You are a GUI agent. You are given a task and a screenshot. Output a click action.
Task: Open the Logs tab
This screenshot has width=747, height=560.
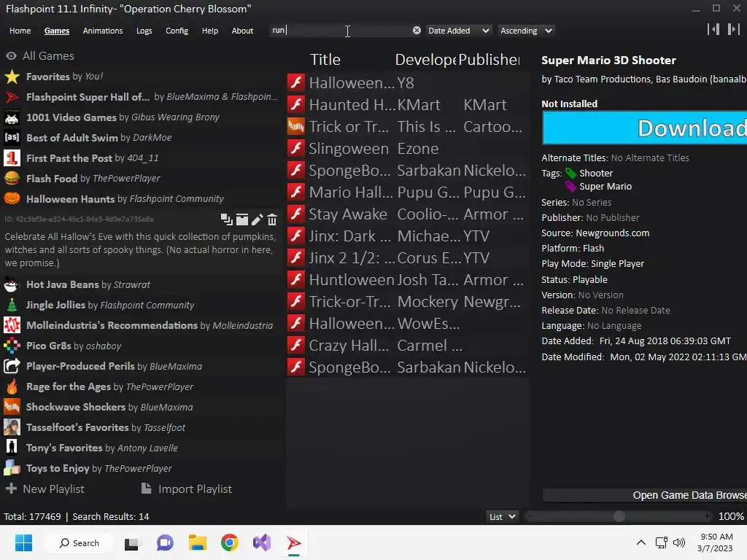click(x=144, y=31)
